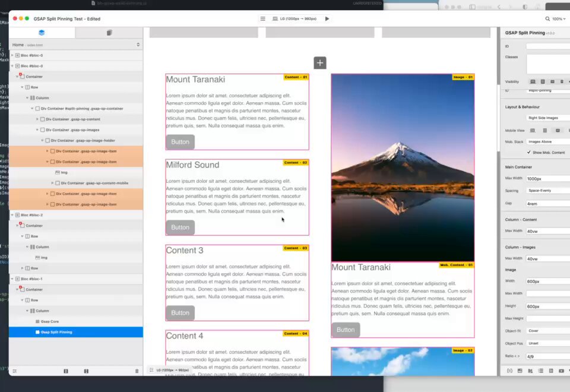Click the Button in Mount Taranaki content
570x392 pixels.
pyautogui.click(x=180, y=142)
